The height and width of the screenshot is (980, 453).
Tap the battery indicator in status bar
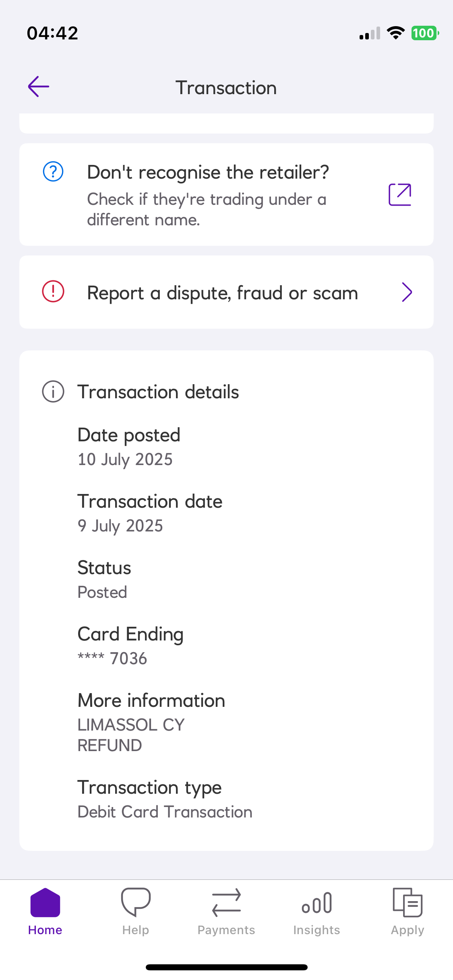(424, 33)
